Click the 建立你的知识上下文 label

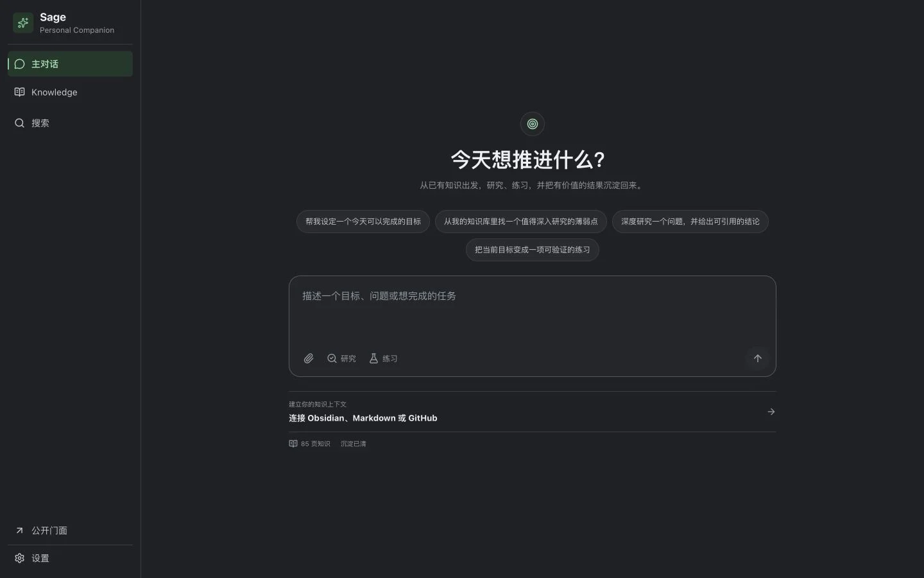pos(318,405)
